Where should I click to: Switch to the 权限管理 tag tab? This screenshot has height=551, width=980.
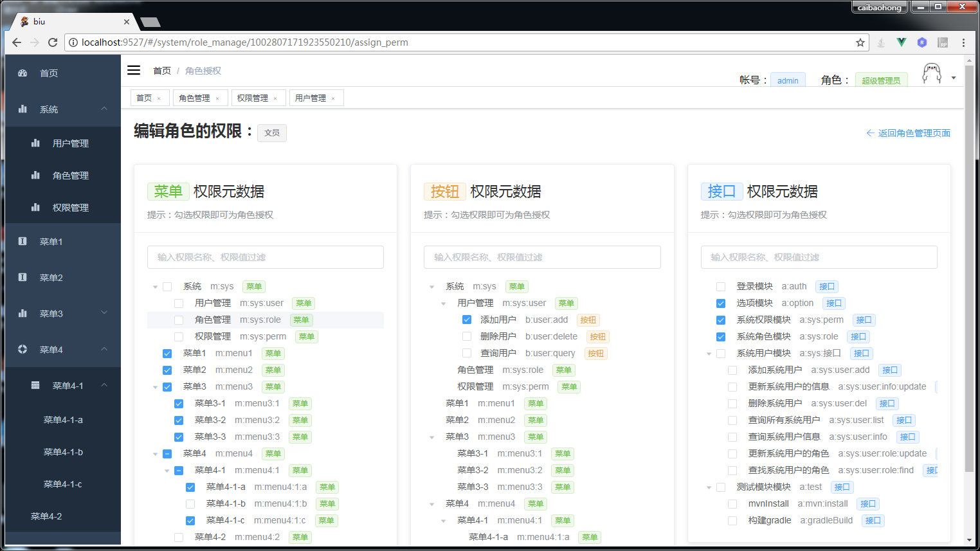tap(253, 98)
